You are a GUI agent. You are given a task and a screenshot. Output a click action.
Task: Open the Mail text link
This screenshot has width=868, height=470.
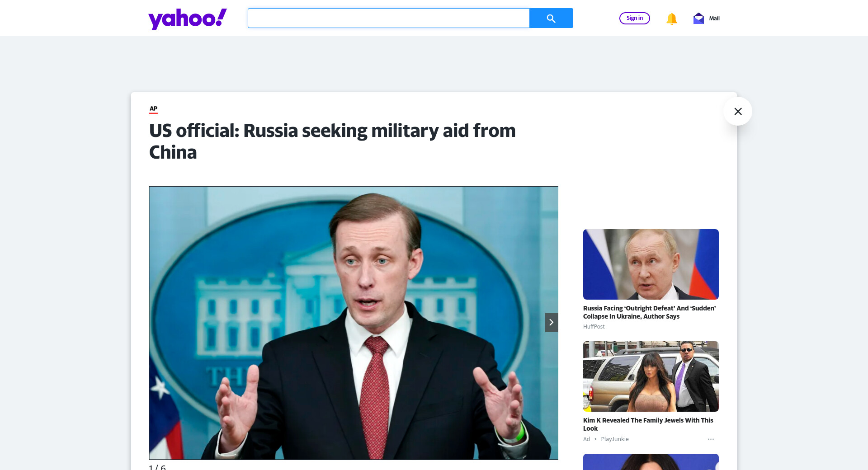tap(714, 19)
